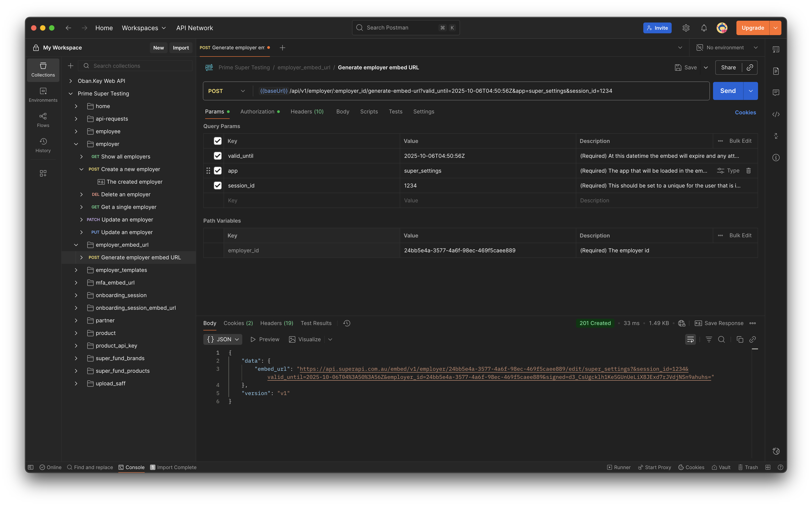Uncheck the session_id parameter checkbox
812x506 pixels.
pyautogui.click(x=217, y=185)
